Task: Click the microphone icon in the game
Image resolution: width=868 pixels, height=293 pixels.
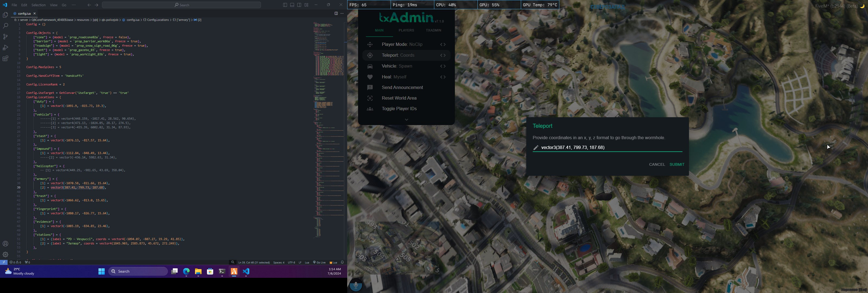Action: (356, 285)
